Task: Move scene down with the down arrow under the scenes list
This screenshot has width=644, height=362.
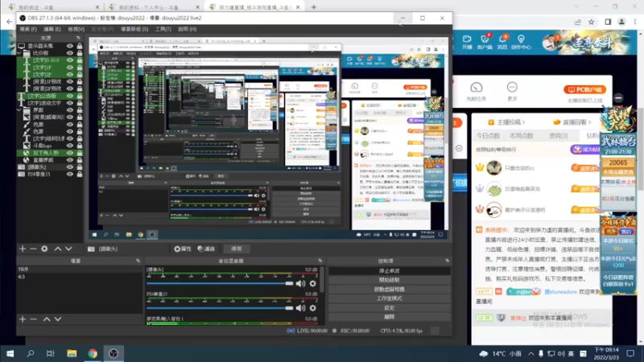Action: 58,319
